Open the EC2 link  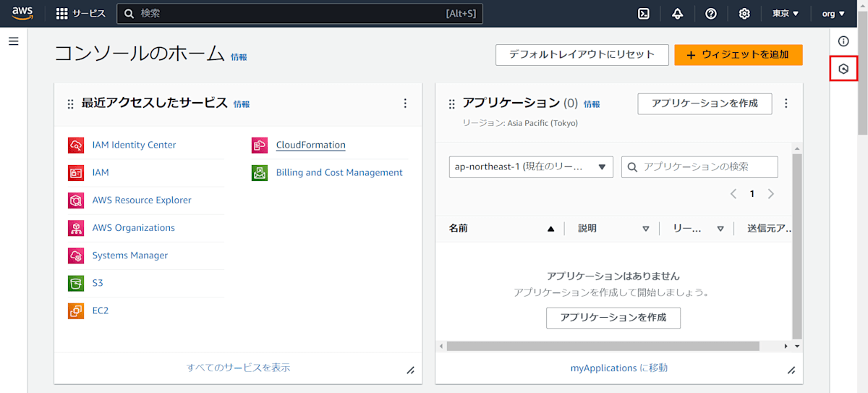pos(101,310)
